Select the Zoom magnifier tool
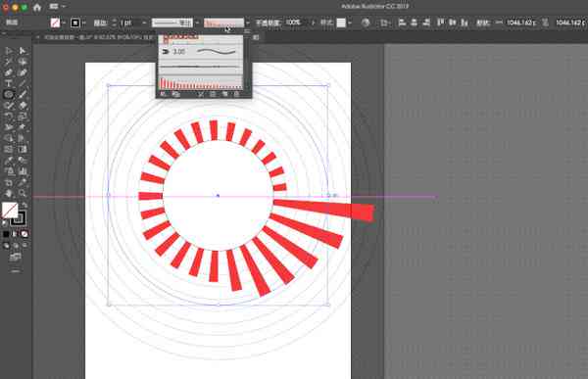 click(23, 194)
